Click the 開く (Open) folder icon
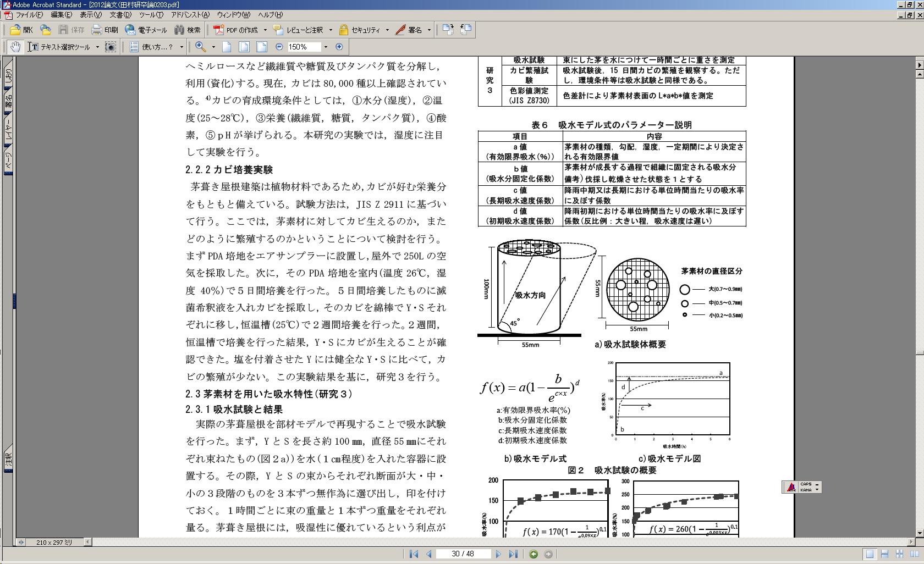The image size is (924, 564). tap(15, 30)
